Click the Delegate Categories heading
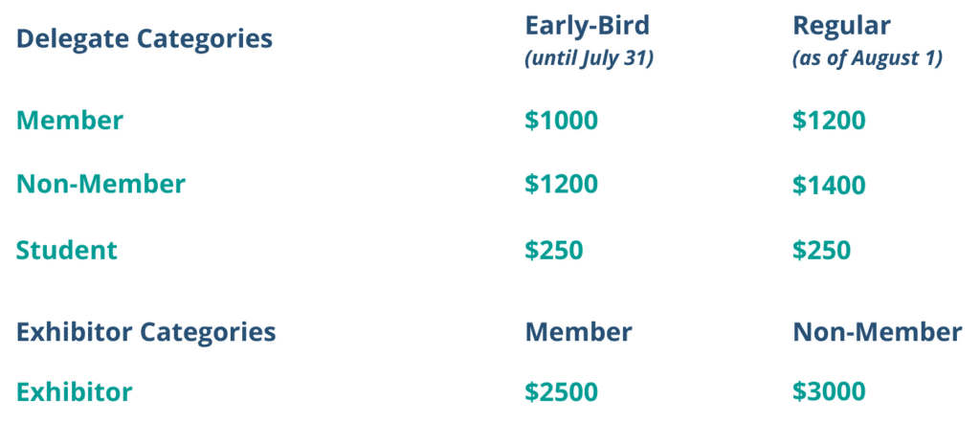This screenshot has width=980, height=445. (x=145, y=39)
